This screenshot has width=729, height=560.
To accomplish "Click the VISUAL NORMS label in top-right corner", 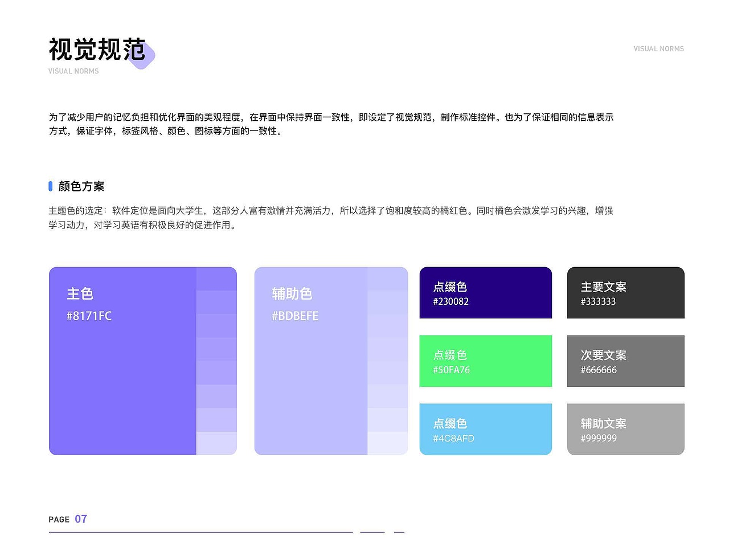I will [x=658, y=49].
